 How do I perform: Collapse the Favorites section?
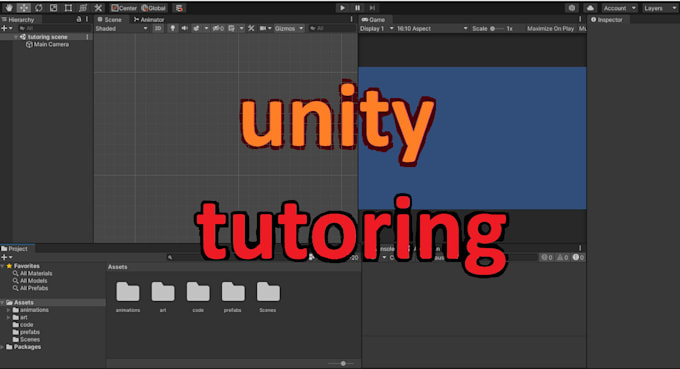tap(3, 266)
